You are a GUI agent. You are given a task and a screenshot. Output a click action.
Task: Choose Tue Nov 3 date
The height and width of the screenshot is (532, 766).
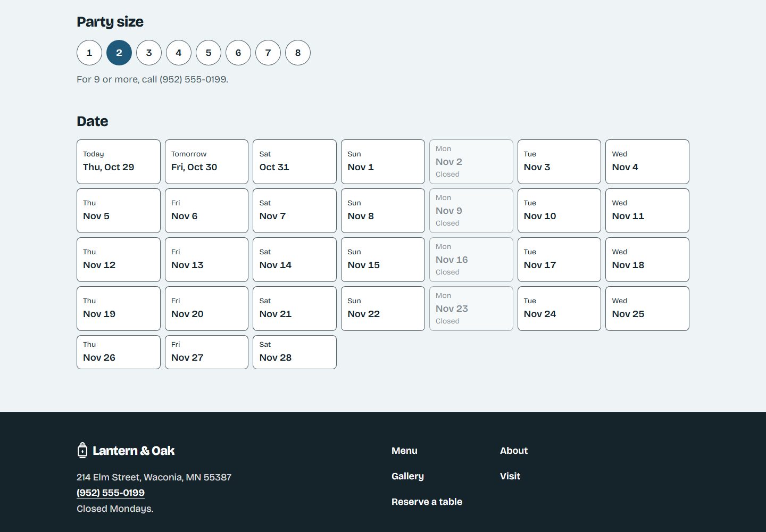tap(559, 162)
